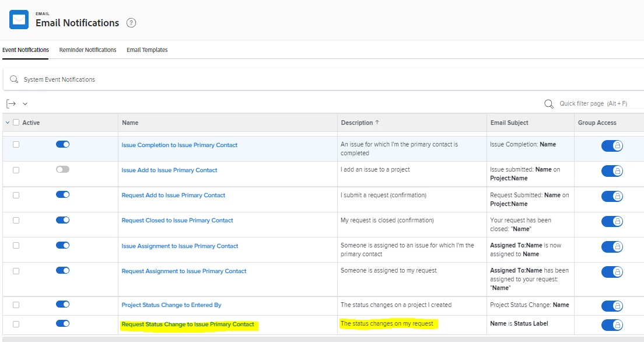Open Request Closed to Issue Primary Contact
The width and height of the screenshot is (644, 342).
[x=177, y=221]
